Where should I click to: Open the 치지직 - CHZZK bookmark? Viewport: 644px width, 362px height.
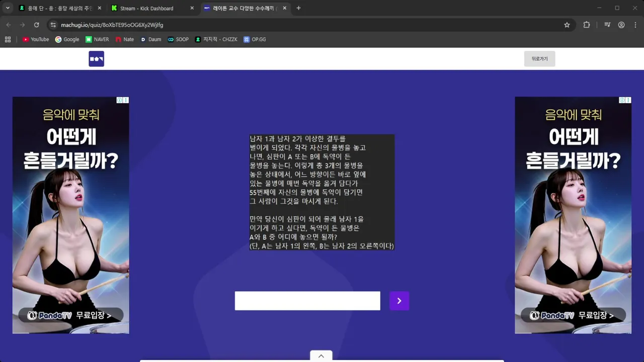216,39
